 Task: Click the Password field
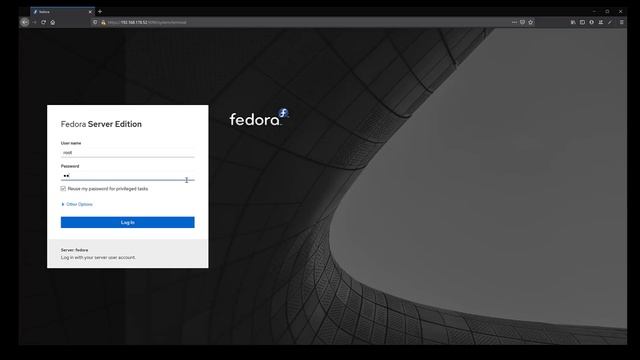(127, 176)
